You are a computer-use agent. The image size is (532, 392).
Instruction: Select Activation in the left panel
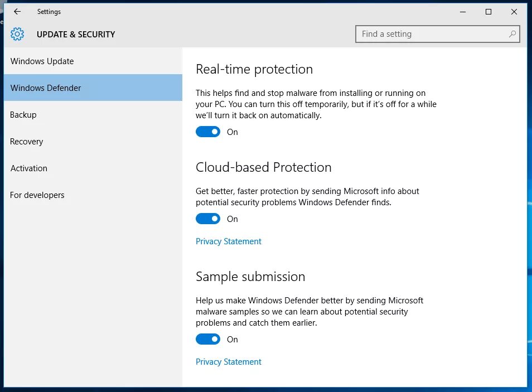tap(29, 168)
